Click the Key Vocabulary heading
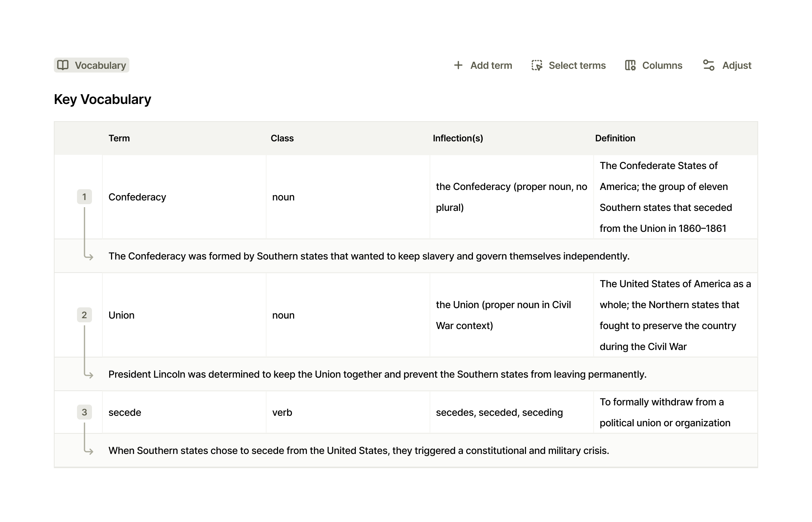Image resolution: width=812 pixels, height=522 pixels. coord(102,99)
